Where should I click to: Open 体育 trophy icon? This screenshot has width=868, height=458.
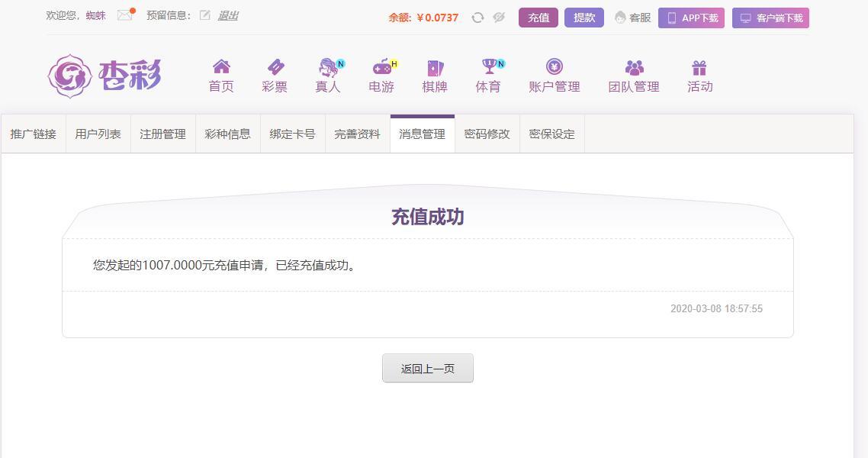490,66
